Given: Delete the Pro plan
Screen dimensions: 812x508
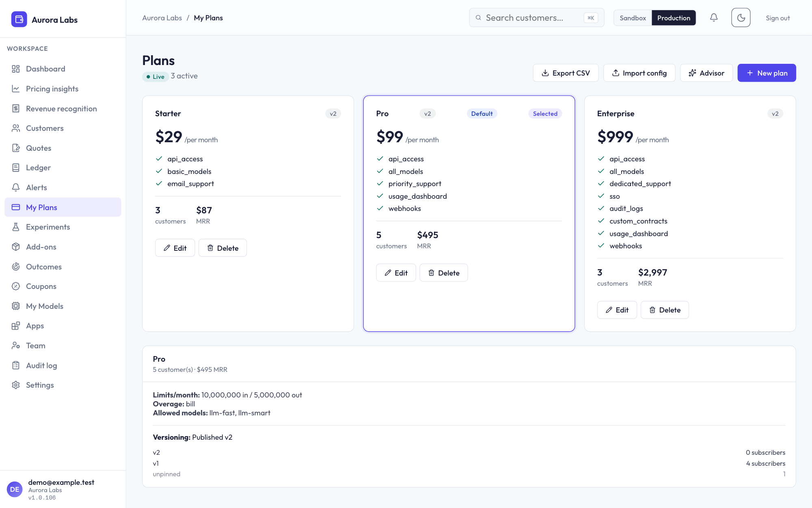Looking at the screenshot, I should (x=444, y=273).
